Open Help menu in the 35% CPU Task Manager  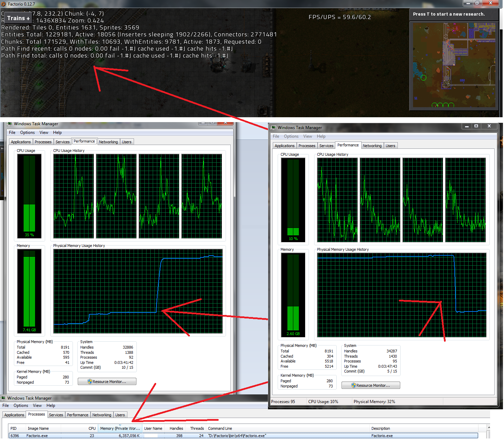click(x=57, y=133)
